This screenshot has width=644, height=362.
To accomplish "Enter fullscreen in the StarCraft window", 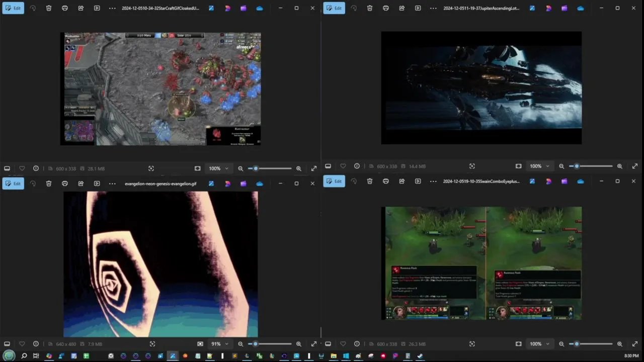I will [314, 168].
